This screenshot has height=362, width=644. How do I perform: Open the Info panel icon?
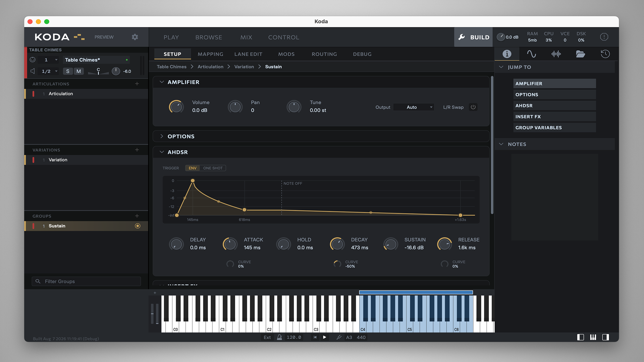point(507,54)
